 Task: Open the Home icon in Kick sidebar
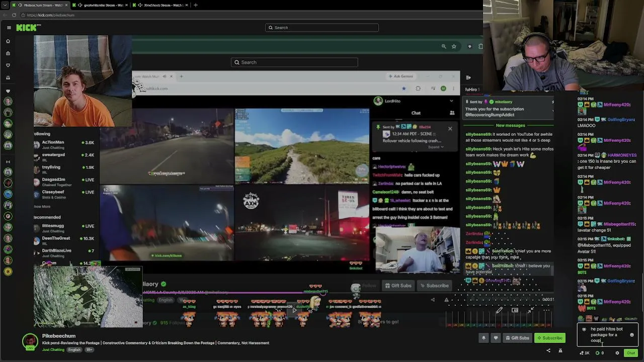pos(8,41)
